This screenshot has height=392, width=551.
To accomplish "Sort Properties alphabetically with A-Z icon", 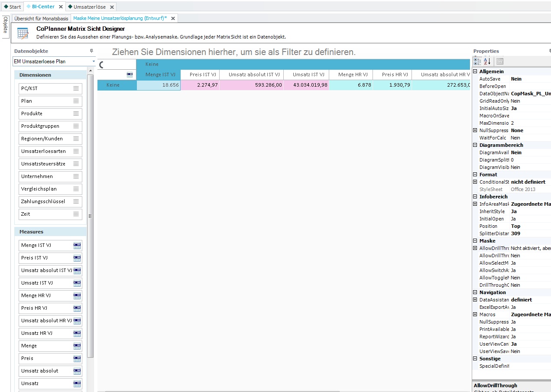I will point(487,61).
